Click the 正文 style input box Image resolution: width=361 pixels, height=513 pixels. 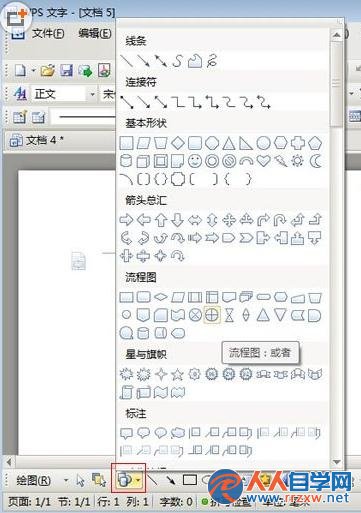click(60, 94)
